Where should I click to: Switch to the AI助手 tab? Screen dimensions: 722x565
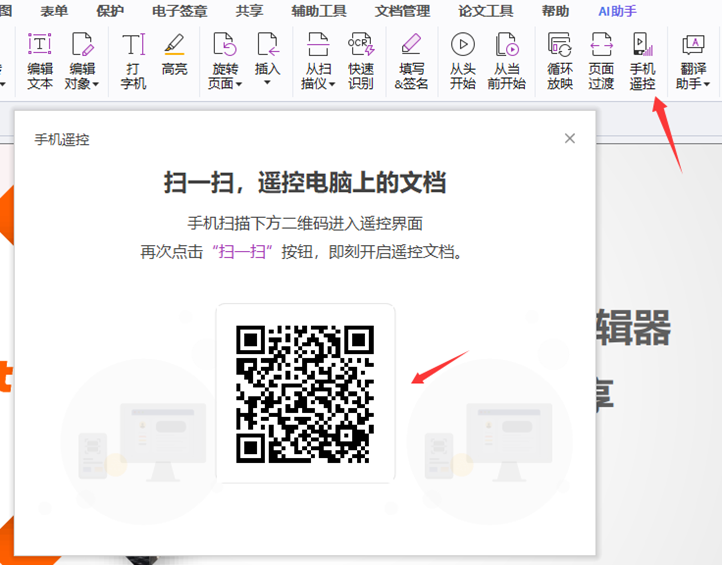(617, 11)
